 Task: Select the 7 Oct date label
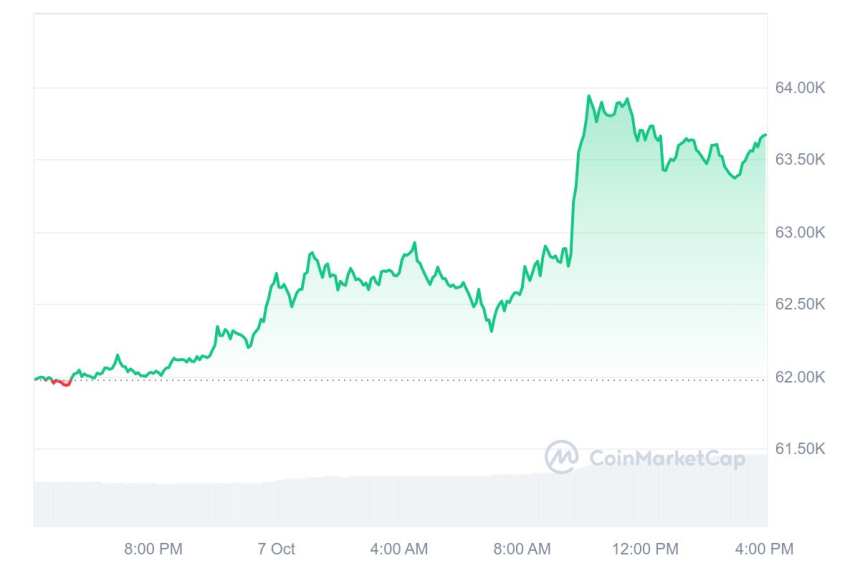276,549
